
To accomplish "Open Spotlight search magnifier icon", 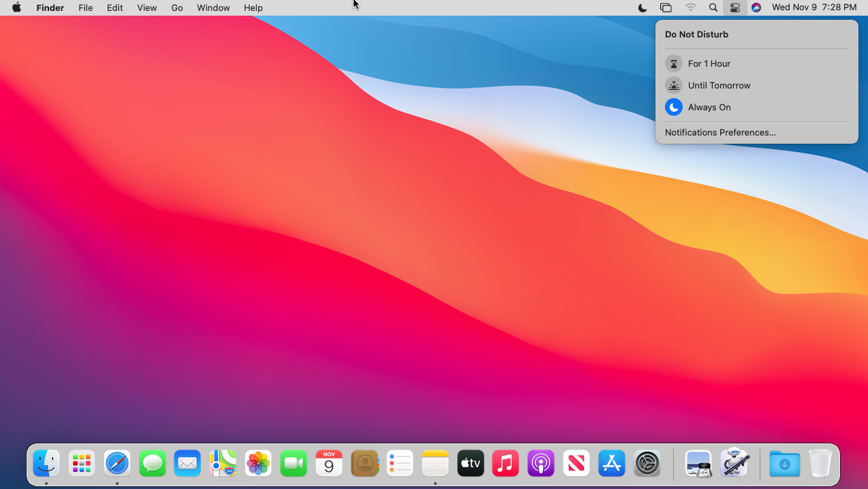I will tap(713, 7).
